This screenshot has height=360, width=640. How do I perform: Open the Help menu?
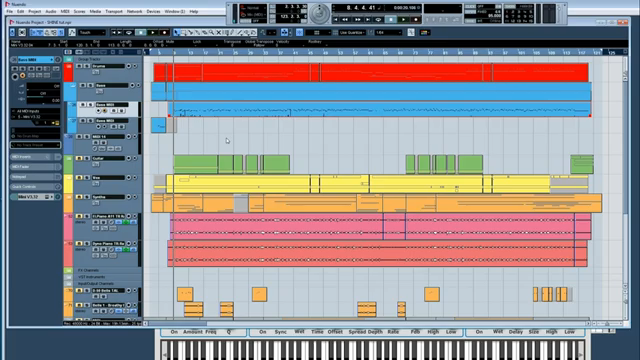coord(194,12)
